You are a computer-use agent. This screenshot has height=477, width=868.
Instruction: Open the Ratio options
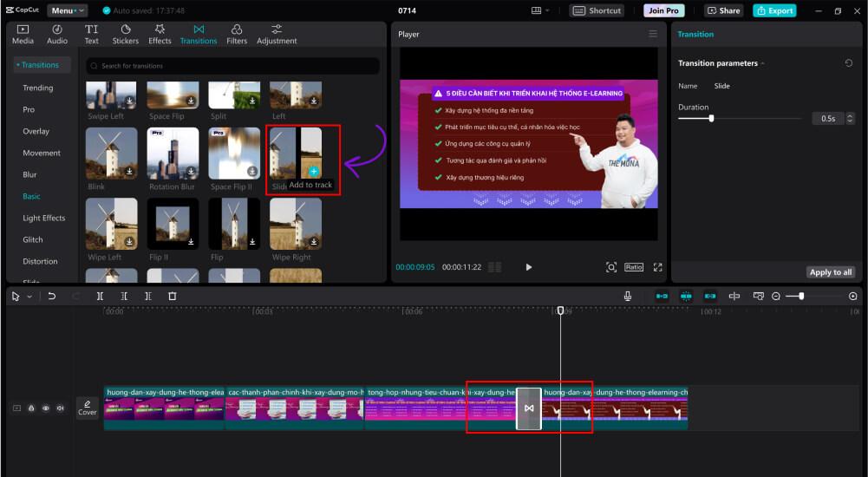(x=634, y=267)
